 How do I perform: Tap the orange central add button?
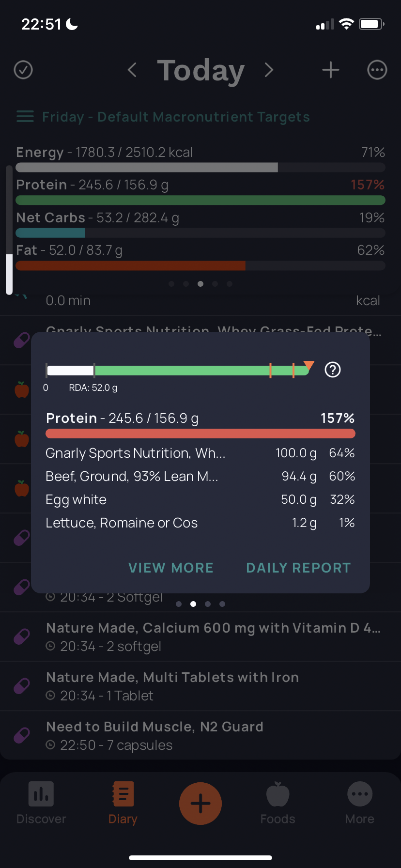200,804
